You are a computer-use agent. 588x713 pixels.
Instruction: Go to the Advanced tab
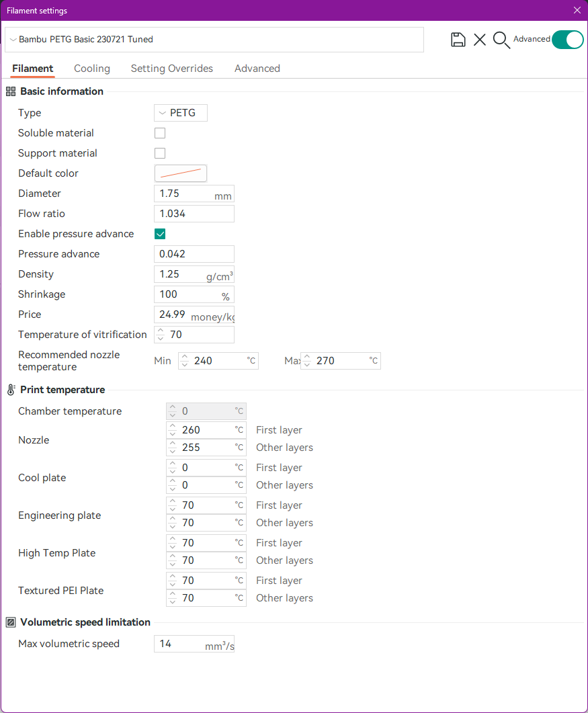point(257,69)
